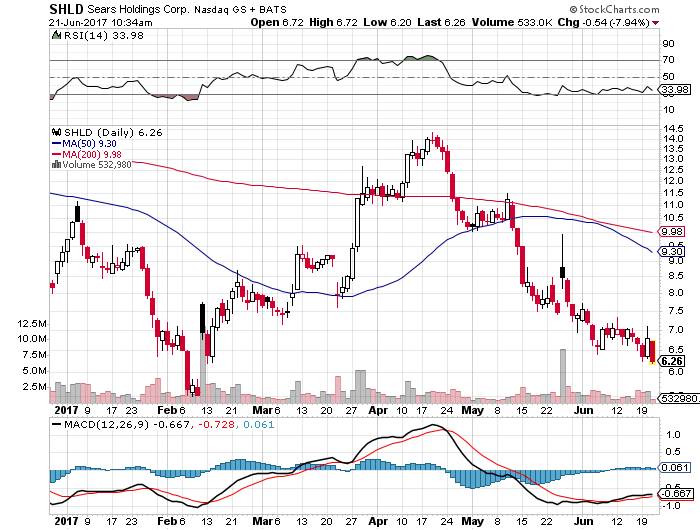Click the 532980 volume value tag

tap(679, 398)
